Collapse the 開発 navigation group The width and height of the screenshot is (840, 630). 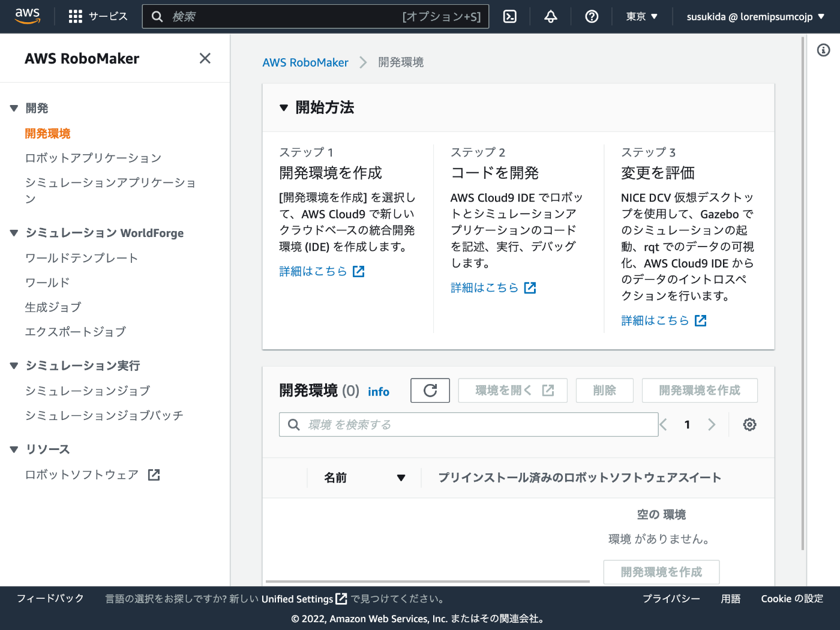(x=14, y=109)
